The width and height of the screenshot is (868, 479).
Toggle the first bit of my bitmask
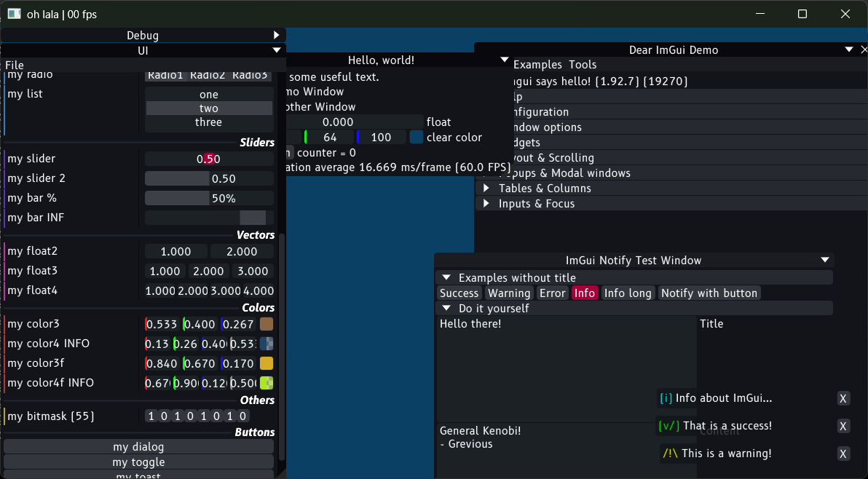coord(151,416)
